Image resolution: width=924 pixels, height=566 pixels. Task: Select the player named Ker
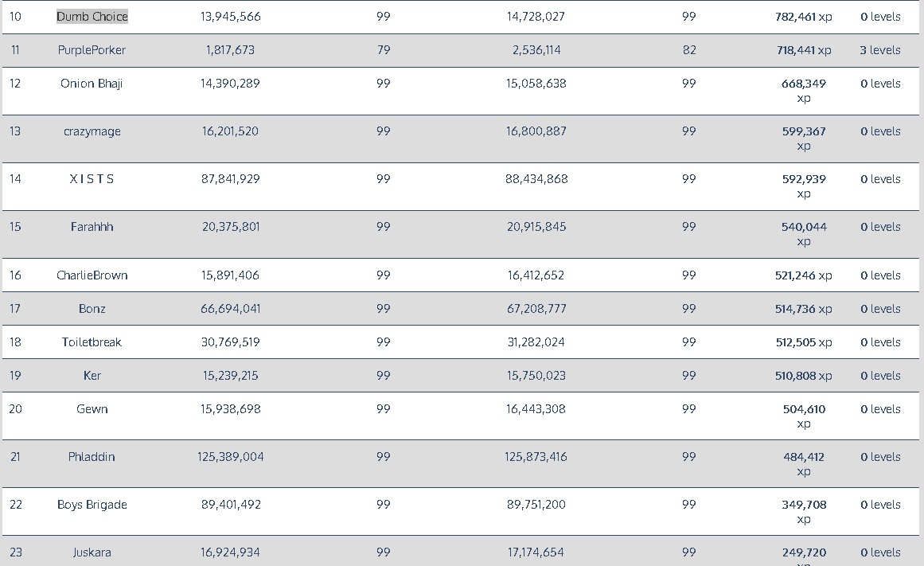tap(92, 376)
